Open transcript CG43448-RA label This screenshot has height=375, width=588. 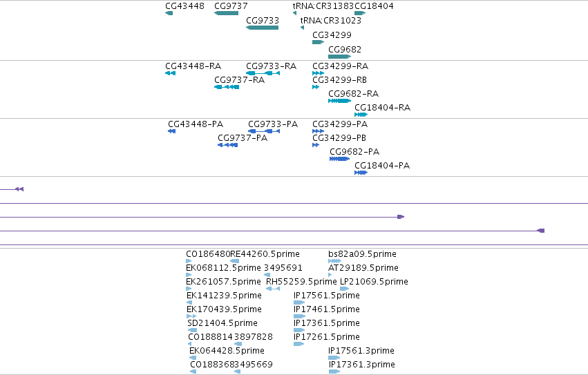coord(193,66)
